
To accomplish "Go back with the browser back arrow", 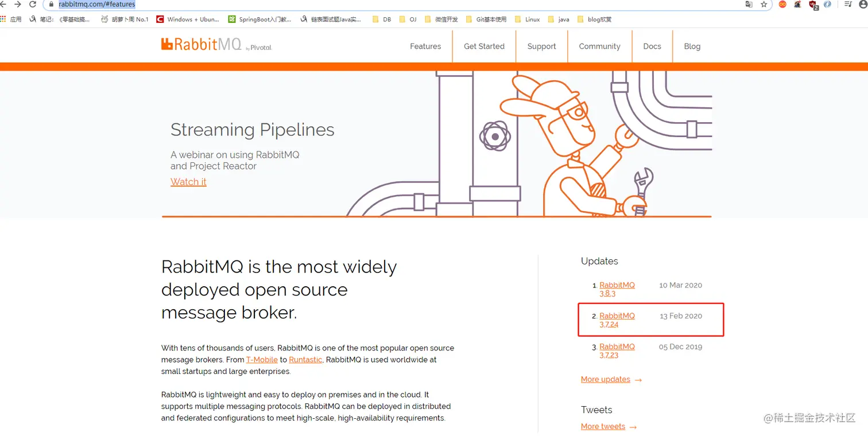I will pyautogui.click(x=2, y=4).
